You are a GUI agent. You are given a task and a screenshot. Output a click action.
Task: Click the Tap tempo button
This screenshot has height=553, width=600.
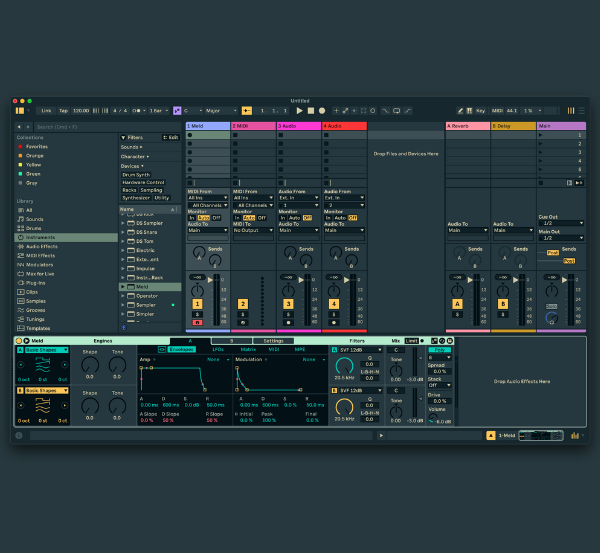coord(63,111)
